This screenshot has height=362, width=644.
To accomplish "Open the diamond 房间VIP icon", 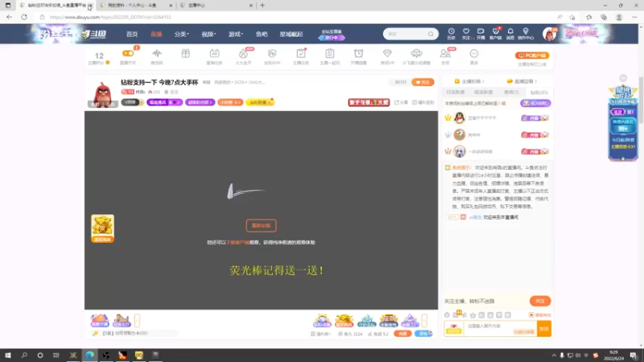I will [387, 56].
